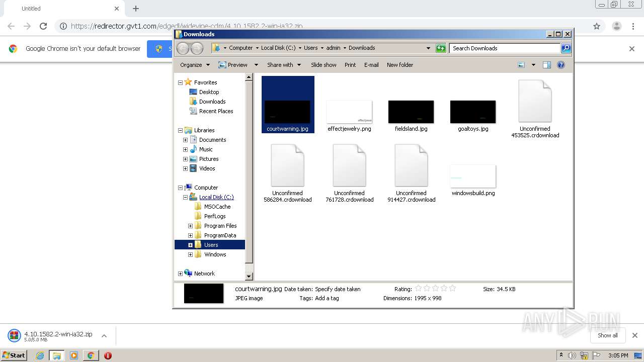Open media player taskbar icon
Screen dimensions: 644x362
click(74, 355)
